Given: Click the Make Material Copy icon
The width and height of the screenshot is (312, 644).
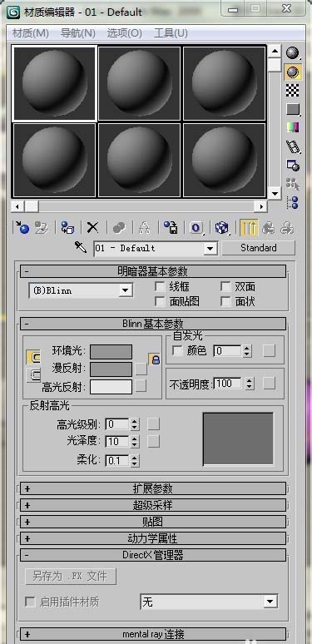Looking at the screenshot, I should (x=119, y=227).
